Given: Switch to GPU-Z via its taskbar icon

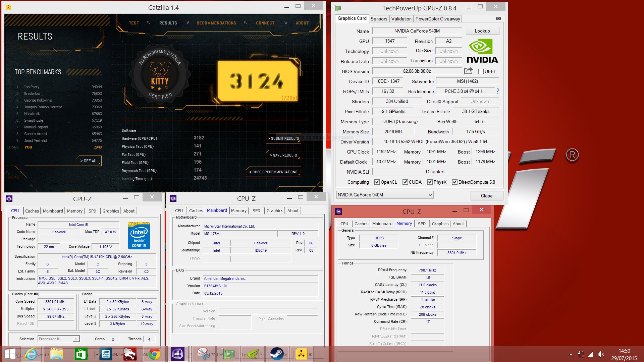Looking at the screenshot, I should tap(229, 354).
